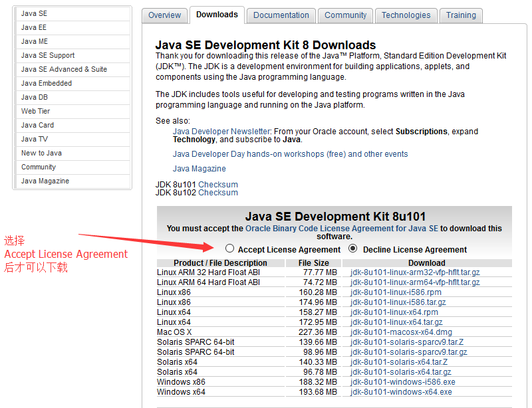This screenshot has height=408, width=532.
Task: Open Java SE Advanced & Suite item
Action: 72,69
